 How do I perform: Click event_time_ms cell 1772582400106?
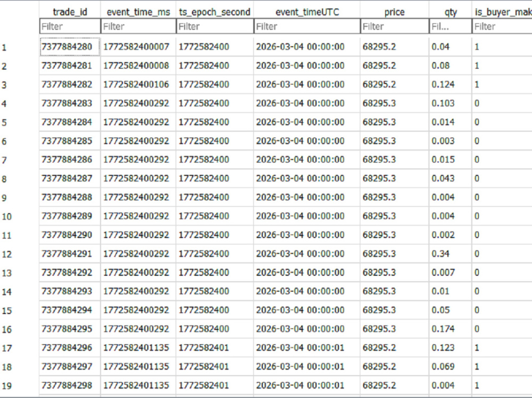point(138,84)
